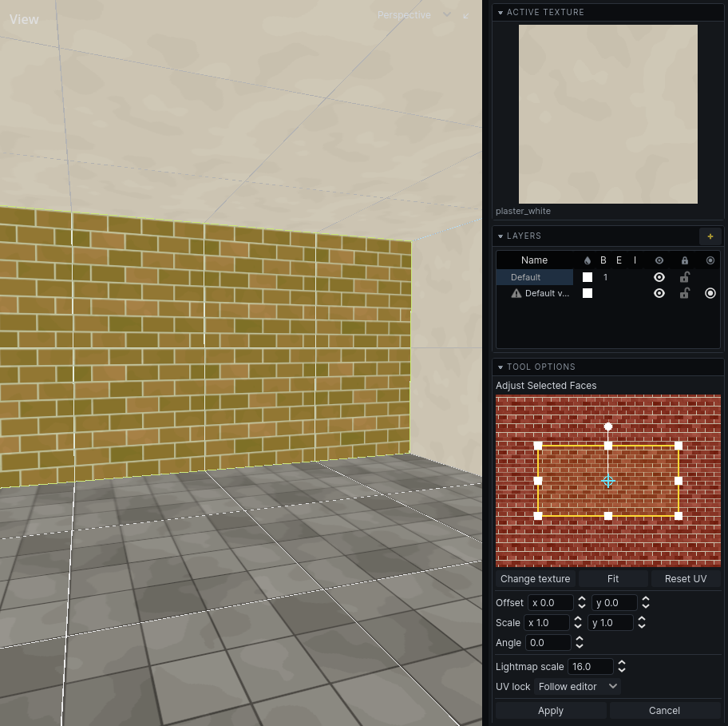This screenshot has height=726, width=728.
Task: Click the bottom-middle UV selection handle
Action: (607, 516)
